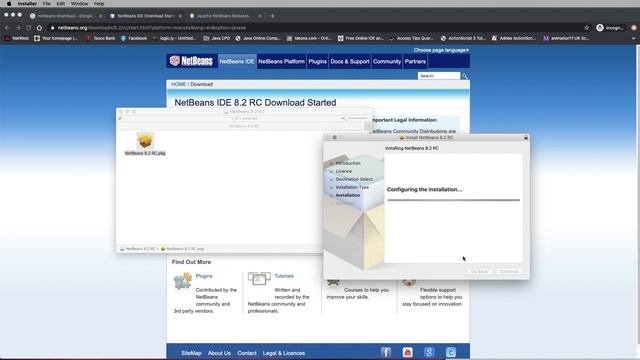Open the NetBeans IDE nav tab
Image resolution: width=640 pixels, height=360 pixels.
(237, 62)
